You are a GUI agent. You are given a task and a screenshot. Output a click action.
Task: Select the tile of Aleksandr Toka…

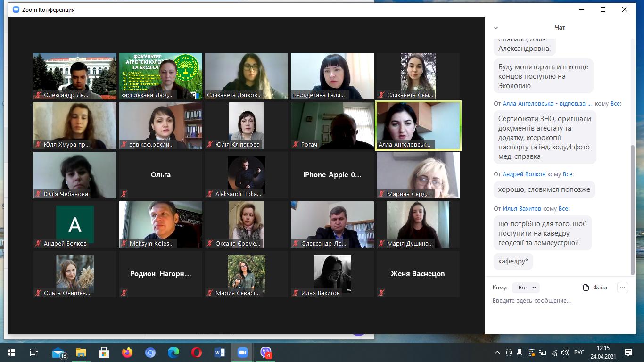click(x=247, y=175)
